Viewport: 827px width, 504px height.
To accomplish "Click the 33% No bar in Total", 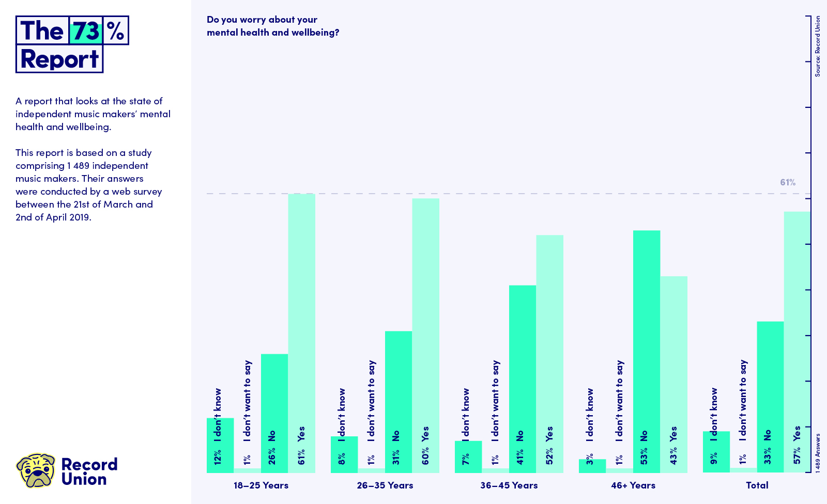I will click(x=770, y=397).
